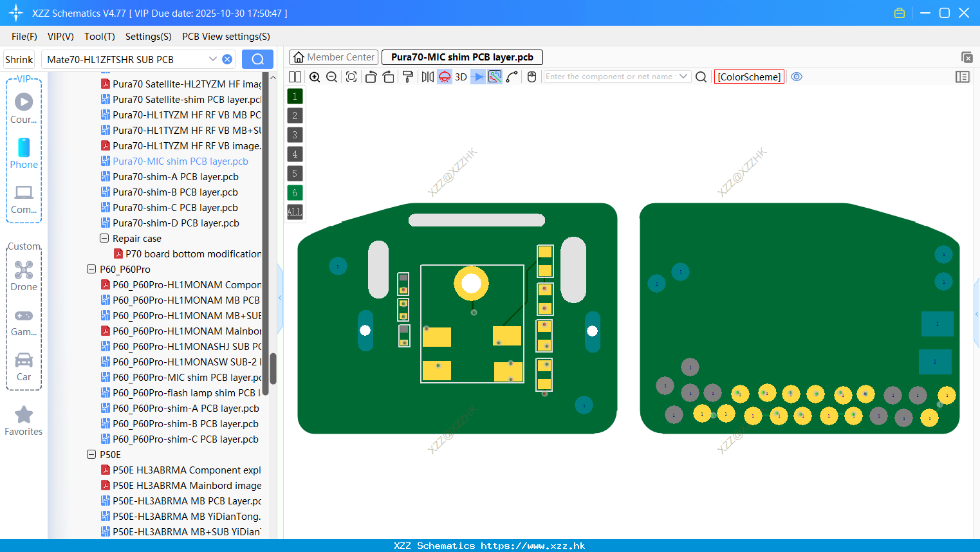
Task: Show ALL PCB layers
Action: click(x=295, y=212)
